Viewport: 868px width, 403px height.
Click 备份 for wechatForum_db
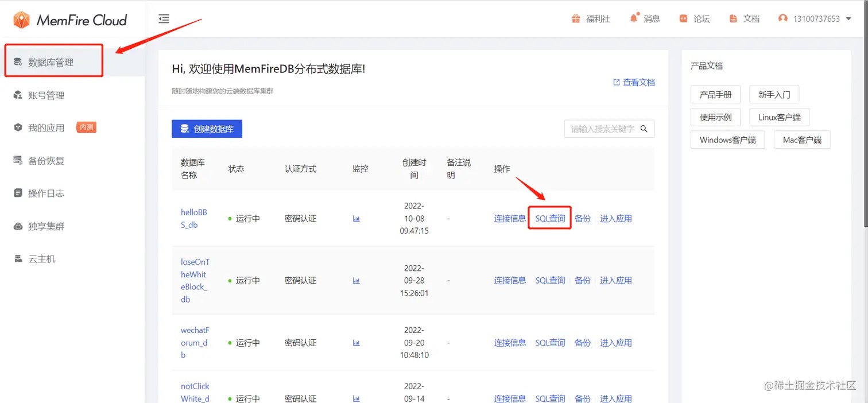tap(583, 343)
